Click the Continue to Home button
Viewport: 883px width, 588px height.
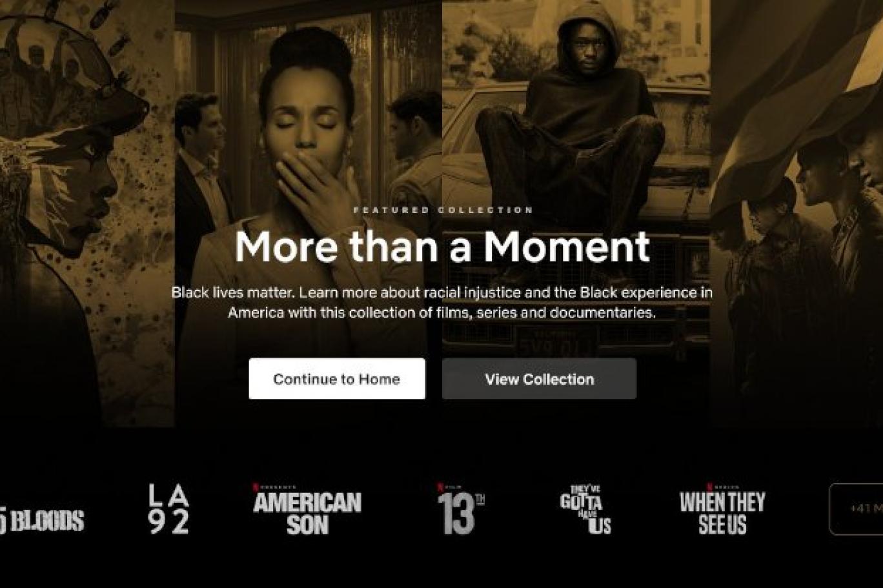click(337, 379)
